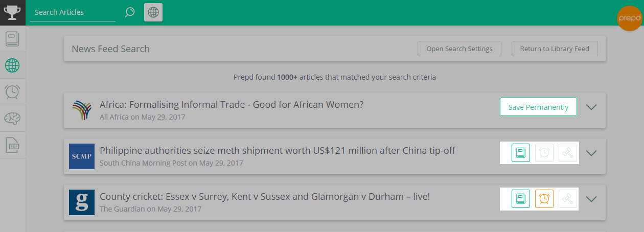Image resolution: width=644 pixels, height=232 pixels.
Task: Click Return to Library Feed button
Action: pyautogui.click(x=555, y=49)
